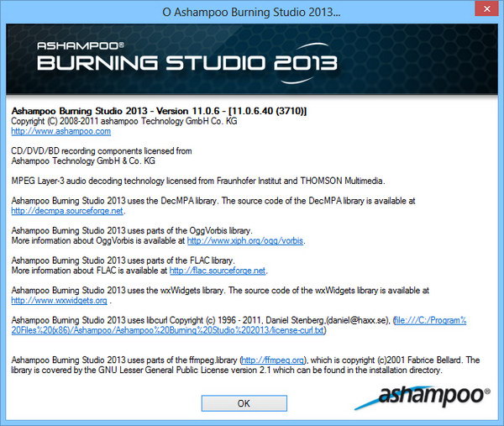Click the 'Ashampoo Technology GmbH & Co. KG' line
504x426 pixels.
click(83, 161)
